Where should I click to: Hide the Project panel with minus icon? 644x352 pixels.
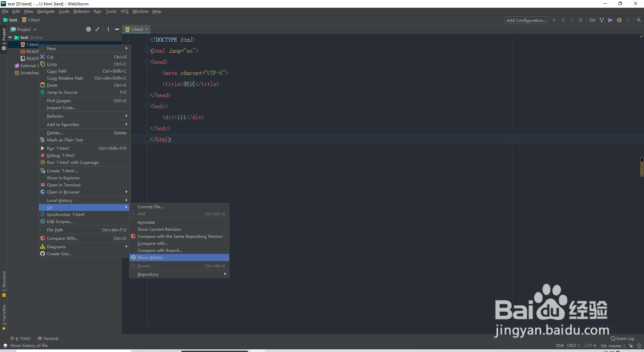click(117, 29)
